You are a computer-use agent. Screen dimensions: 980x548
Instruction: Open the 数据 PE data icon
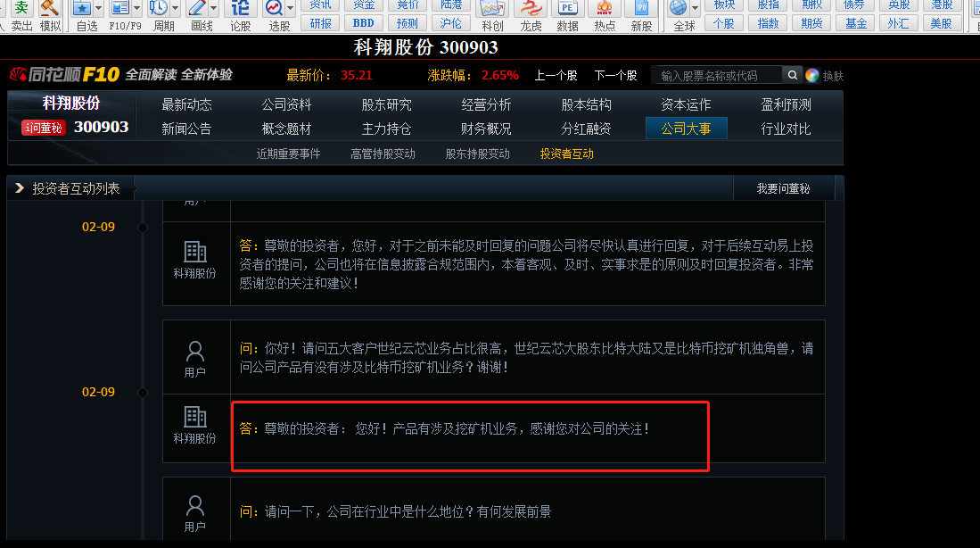pyautogui.click(x=567, y=8)
